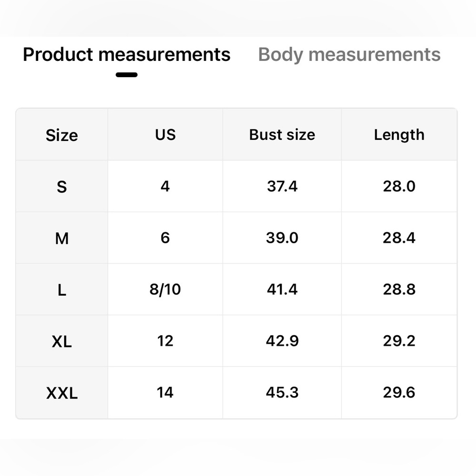Select the Product measurements tab
Screen dimensions: 476x476
[127, 55]
